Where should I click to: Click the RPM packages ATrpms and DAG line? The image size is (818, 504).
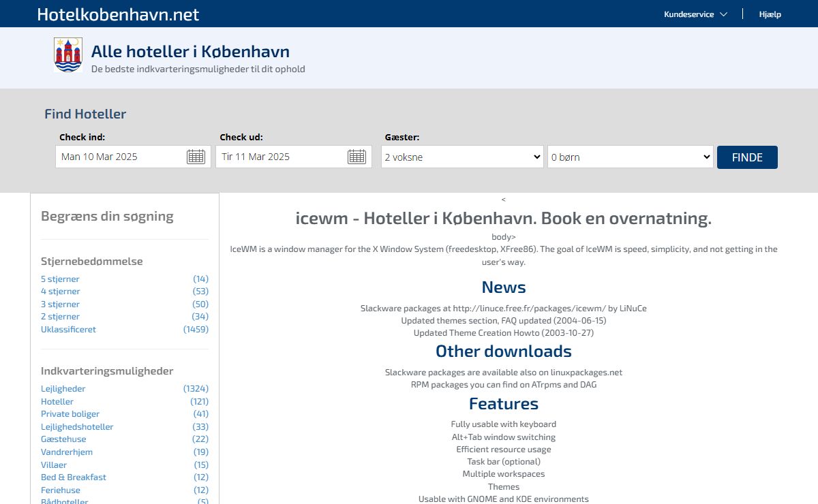click(504, 385)
